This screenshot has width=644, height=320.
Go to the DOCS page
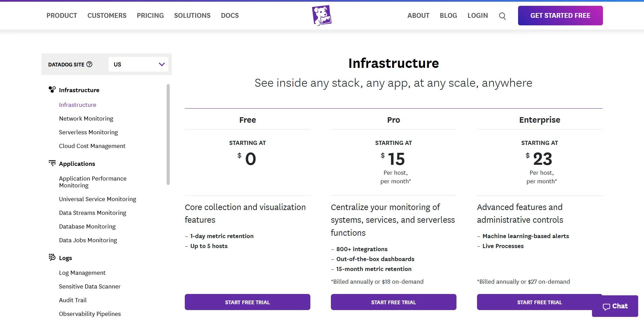[230, 15]
